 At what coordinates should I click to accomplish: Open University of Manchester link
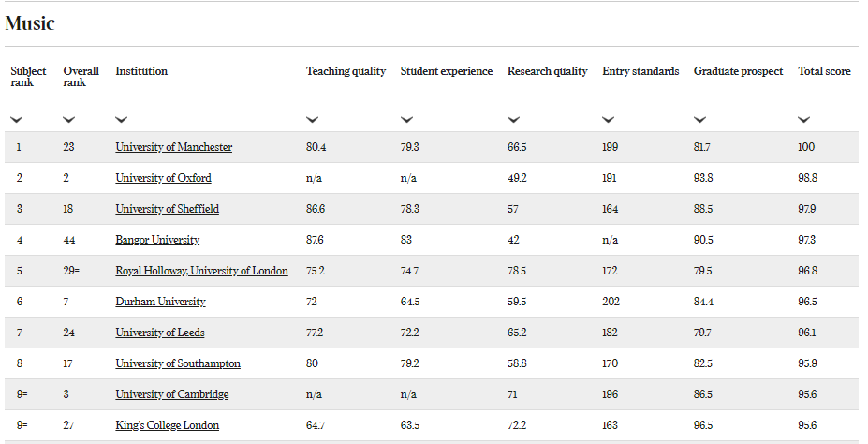tap(174, 147)
